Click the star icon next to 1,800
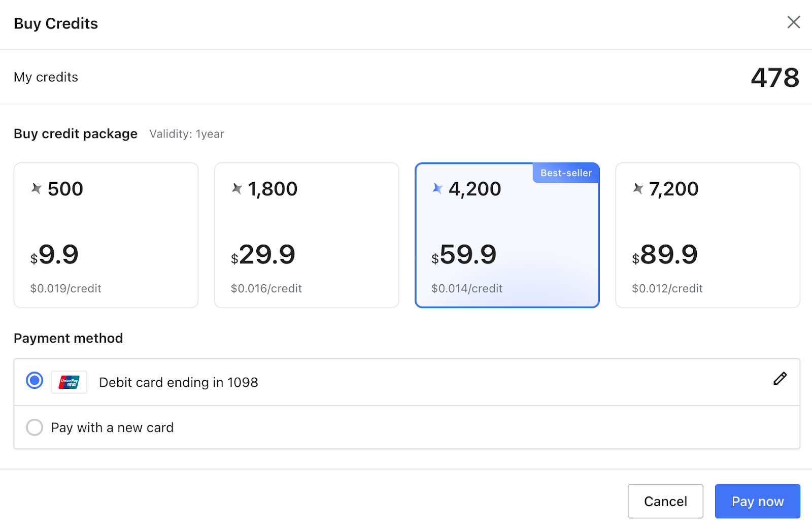 pyautogui.click(x=237, y=189)
